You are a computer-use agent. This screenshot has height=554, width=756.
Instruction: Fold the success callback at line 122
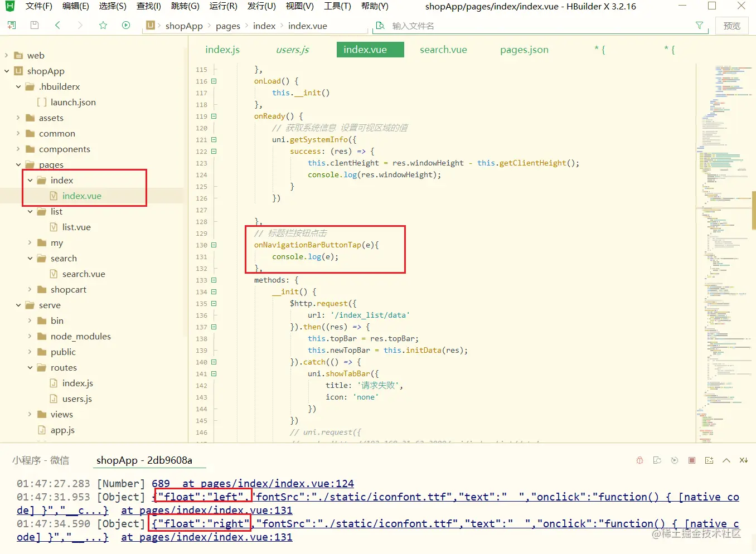(x=214, y=152)
